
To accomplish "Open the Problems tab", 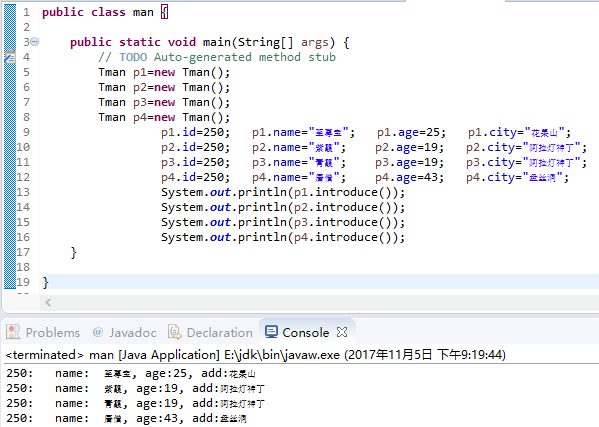I will tap(43, 333).
